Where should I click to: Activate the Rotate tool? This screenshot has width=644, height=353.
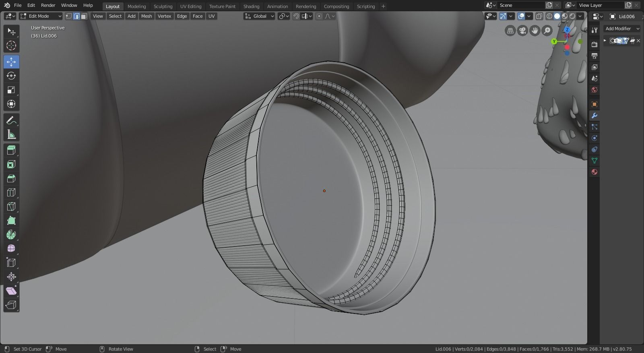coord(11,76)
